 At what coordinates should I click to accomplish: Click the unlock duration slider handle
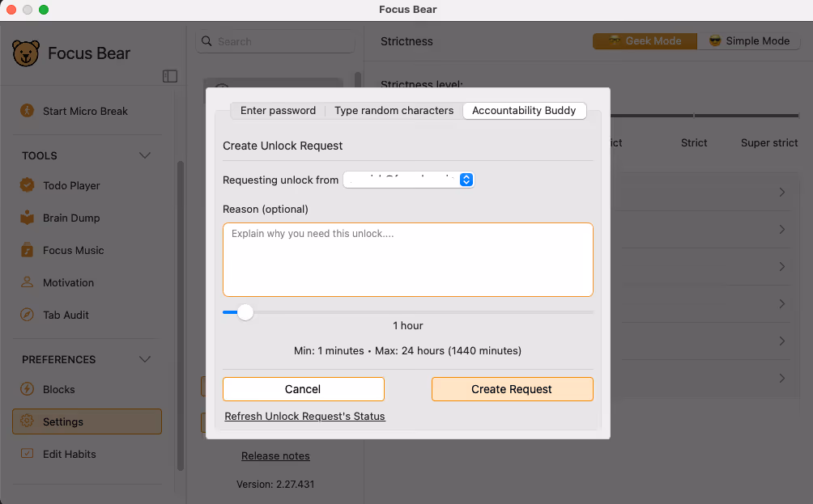pos(245,312)
